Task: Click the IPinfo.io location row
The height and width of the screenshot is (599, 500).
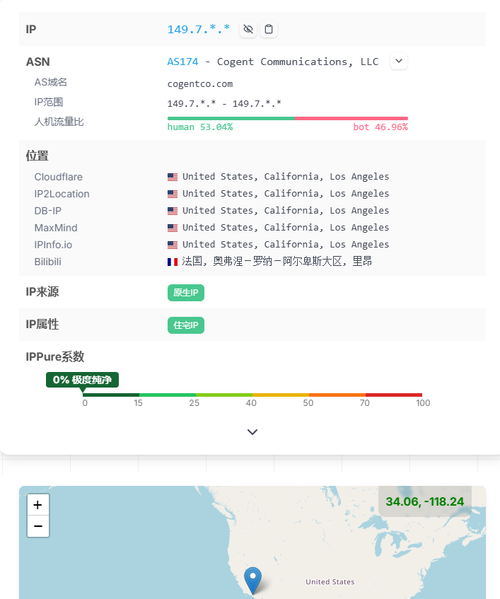Action: point(252,244)
